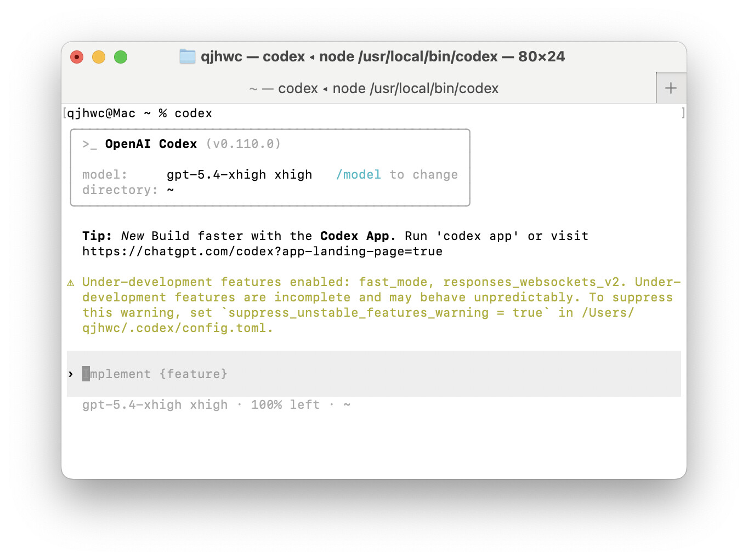Click the /model command text
Image resolution: width=748 pixels, height=560 pixels.
[358, 175]
